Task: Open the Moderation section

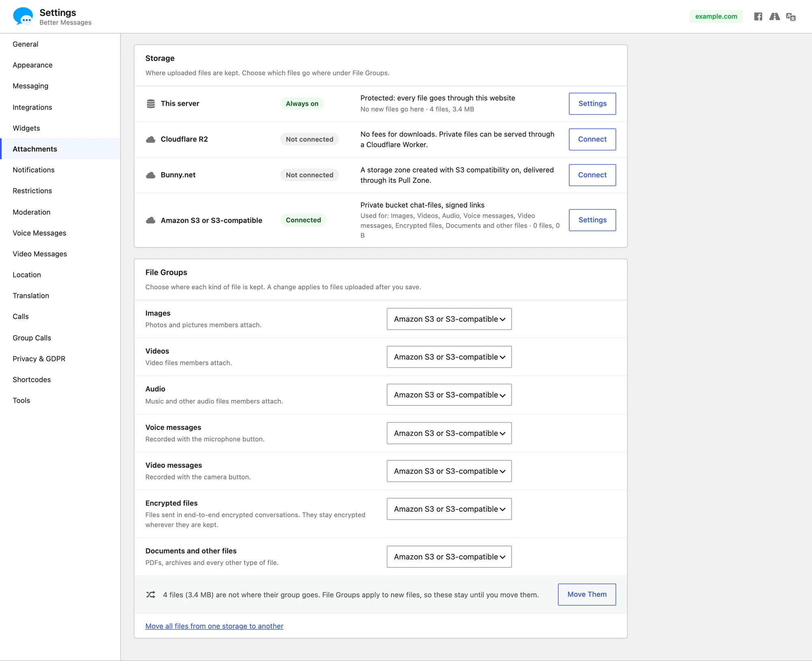Action: pos(60,212)
